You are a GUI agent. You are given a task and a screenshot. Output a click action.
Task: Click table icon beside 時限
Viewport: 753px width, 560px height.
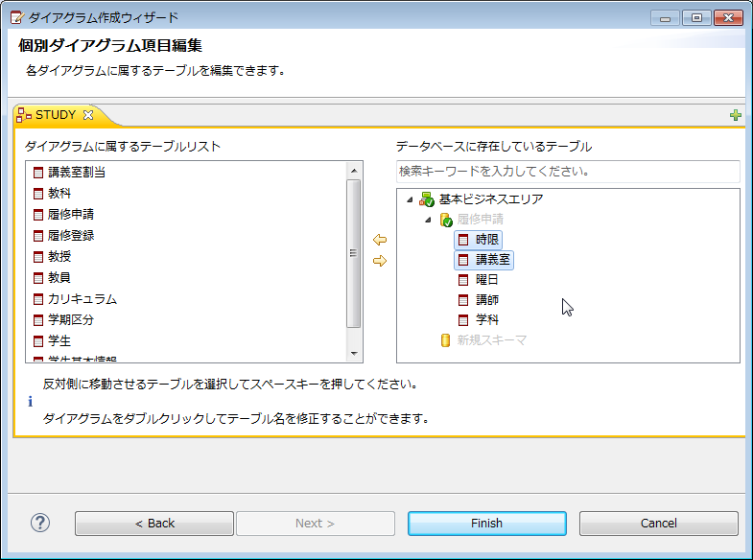point(463,240)
